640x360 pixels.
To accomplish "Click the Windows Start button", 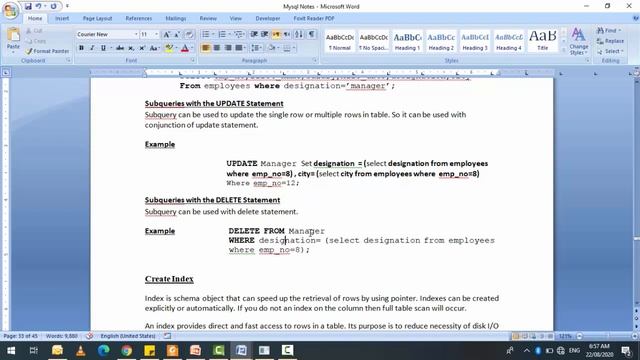I will tap(11, 350).
